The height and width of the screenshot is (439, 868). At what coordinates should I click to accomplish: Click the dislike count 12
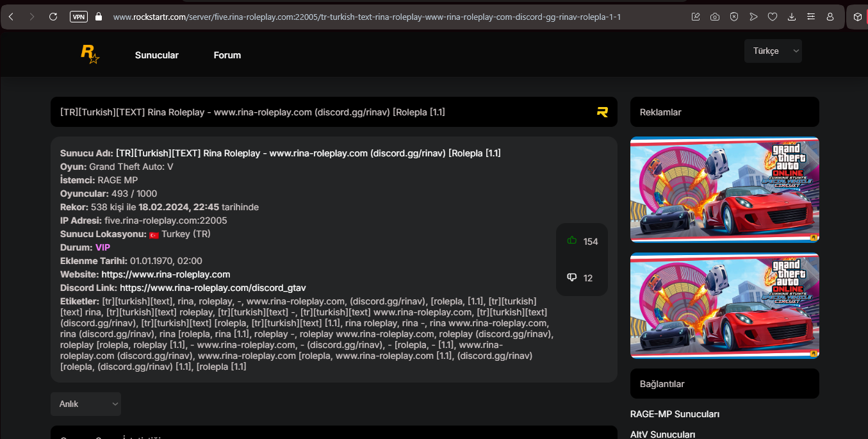tap(588, 278)
